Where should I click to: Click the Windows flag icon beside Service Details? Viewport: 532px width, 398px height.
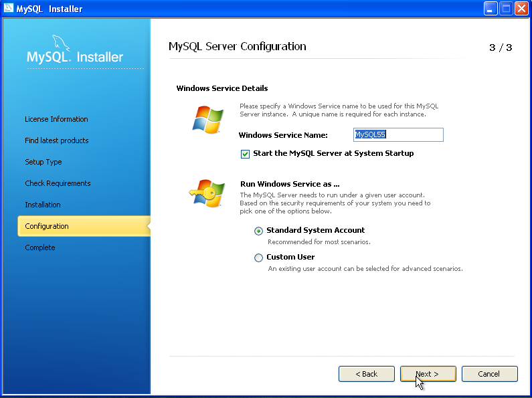point(207,119)
